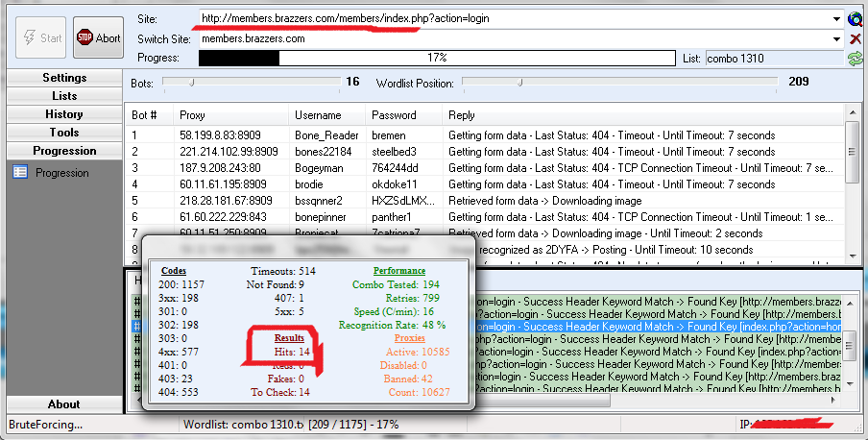Click the Start button with lightning icon
This screenshot has height=440, width=868.
41,37
